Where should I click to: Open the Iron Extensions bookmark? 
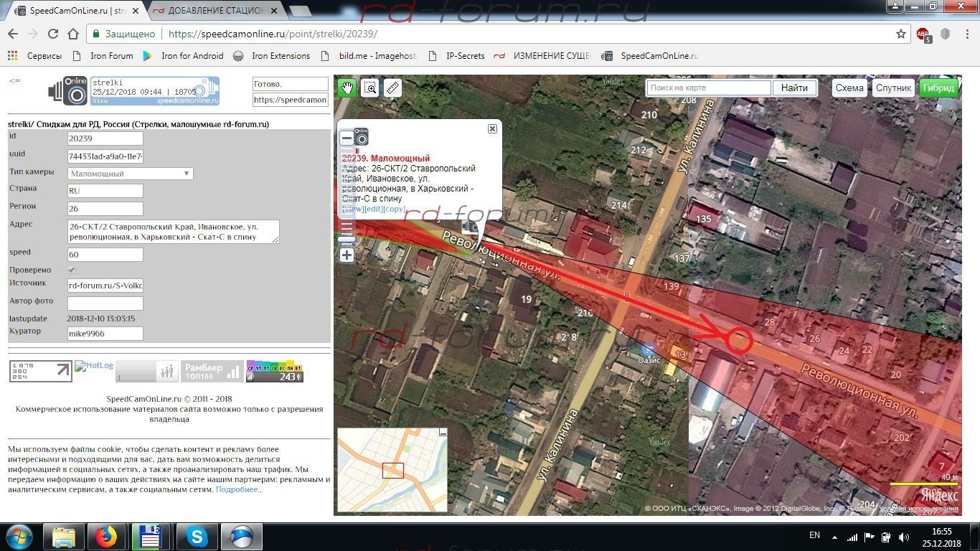(272, 56)
